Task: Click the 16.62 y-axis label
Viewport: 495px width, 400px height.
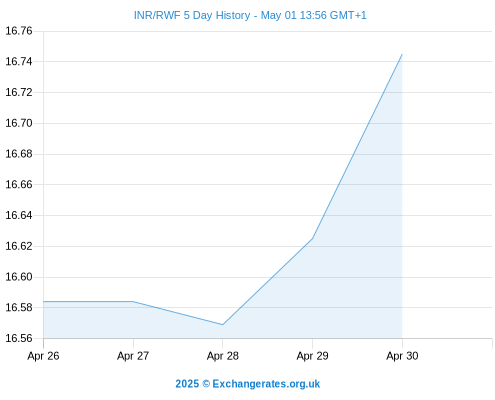Action: 19,246
